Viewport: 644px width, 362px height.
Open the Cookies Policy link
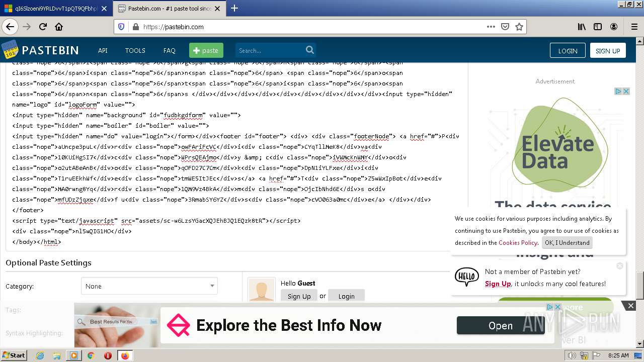[x=518, y=242]
